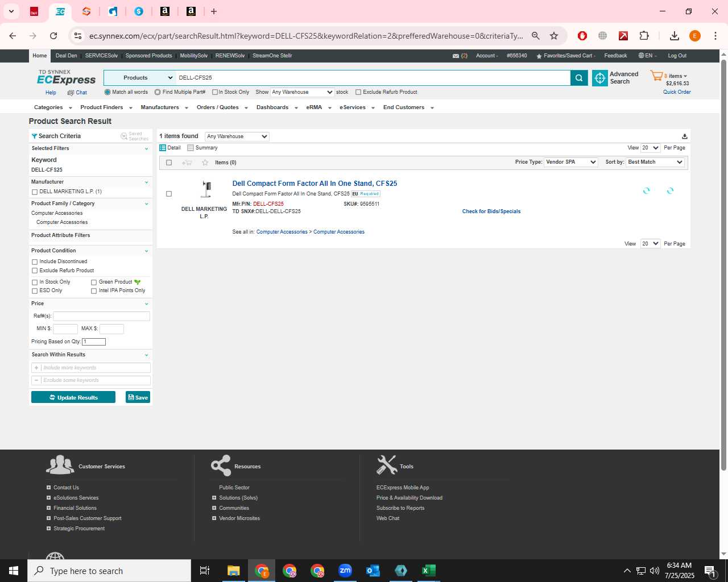The height and width of the screenshot is (582, 728).
Task: Open Windows Start menu
Action: (14, 571)
